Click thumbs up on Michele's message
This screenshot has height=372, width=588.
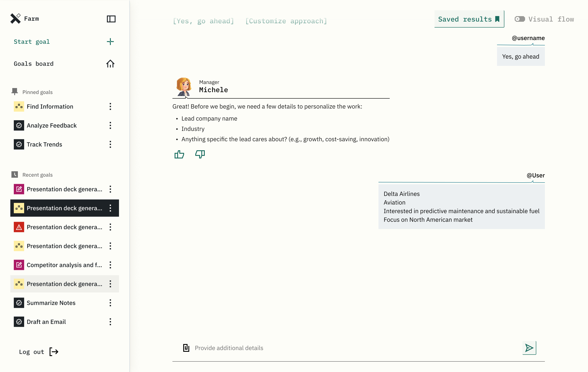pyautogui.click(x=179, y=154)
